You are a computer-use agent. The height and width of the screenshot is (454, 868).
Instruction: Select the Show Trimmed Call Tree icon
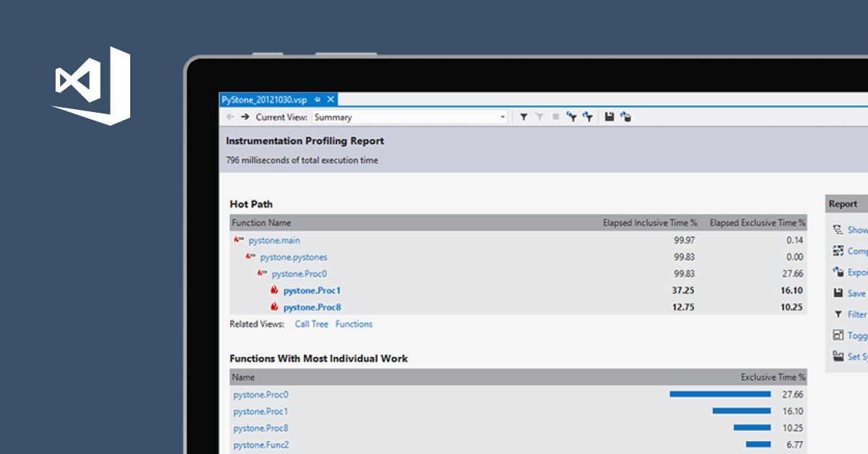coord(838,229)
